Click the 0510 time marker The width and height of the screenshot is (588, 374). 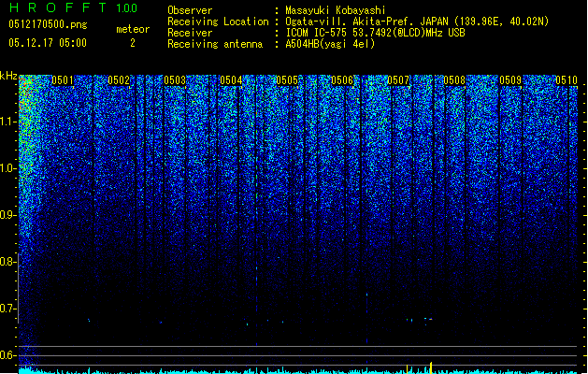click(566, 80)
